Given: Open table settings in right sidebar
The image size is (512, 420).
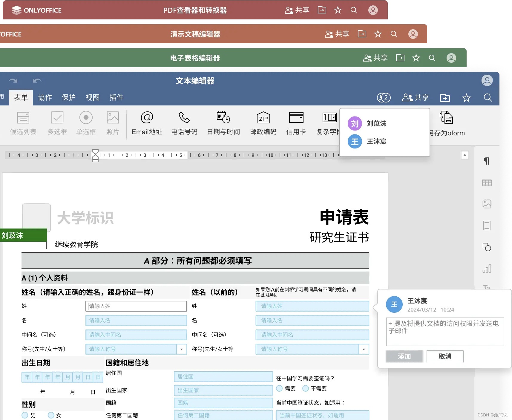Looking at the screenshot, I should coord(487,183).
